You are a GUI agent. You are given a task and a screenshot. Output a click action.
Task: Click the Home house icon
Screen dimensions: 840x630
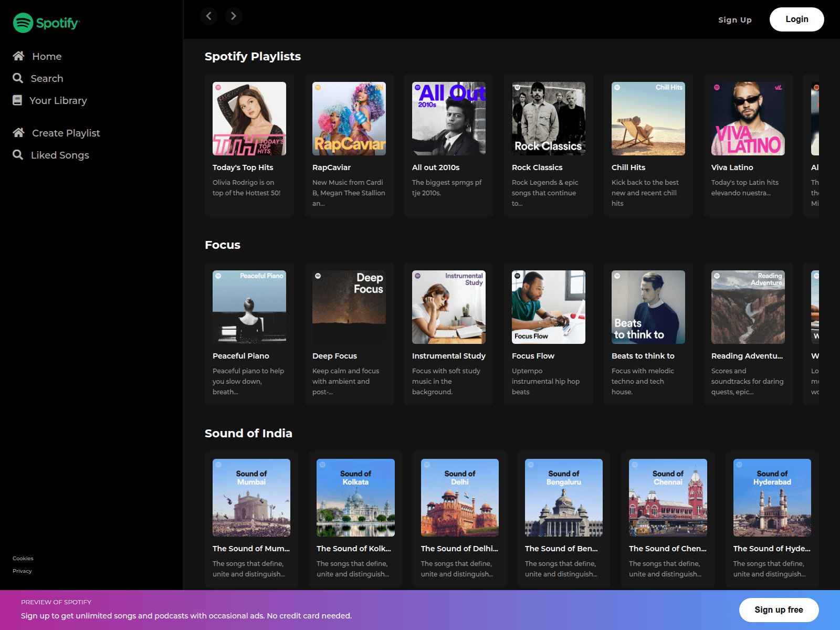pos(18,56)
